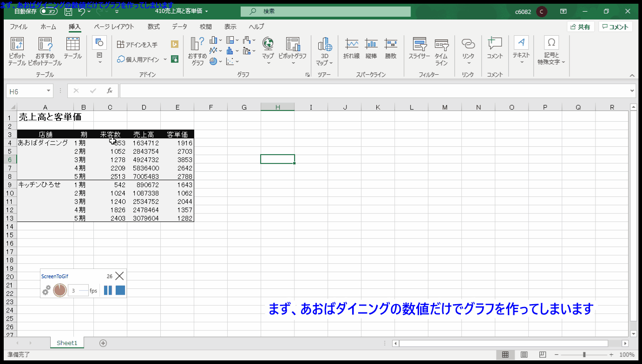Image resolution: width=642 pixels, height=364 pixels.
Task: Click the zoom slider in status bar
Action: click(x=584, y=355)
